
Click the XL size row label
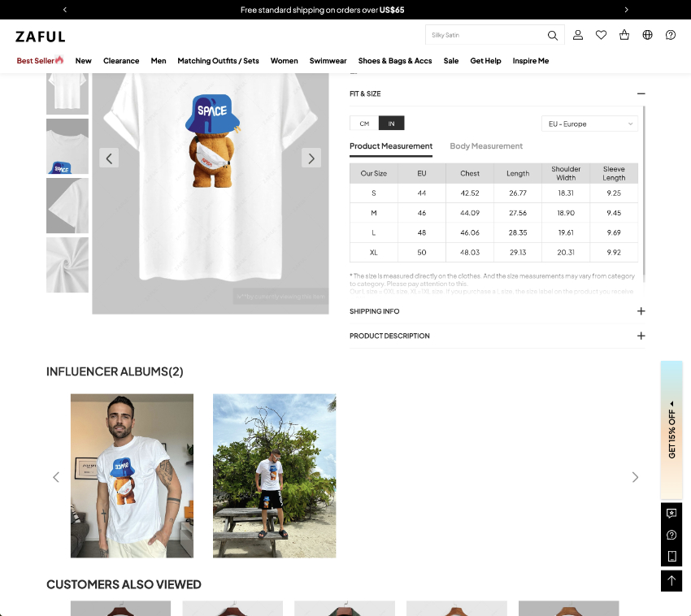coord(374,253)
